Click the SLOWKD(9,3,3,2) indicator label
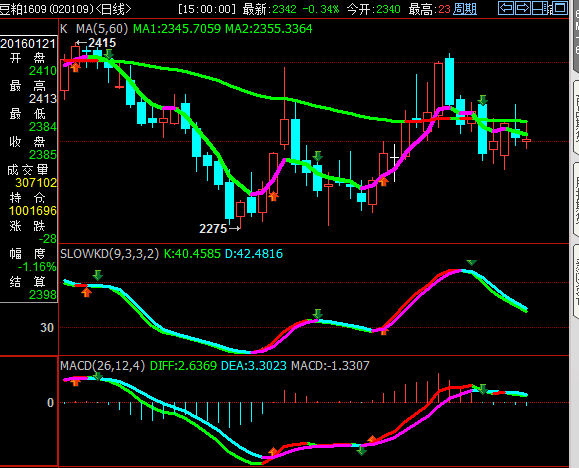The width and height of the screenshot is (579, 468). pos(110,254)
